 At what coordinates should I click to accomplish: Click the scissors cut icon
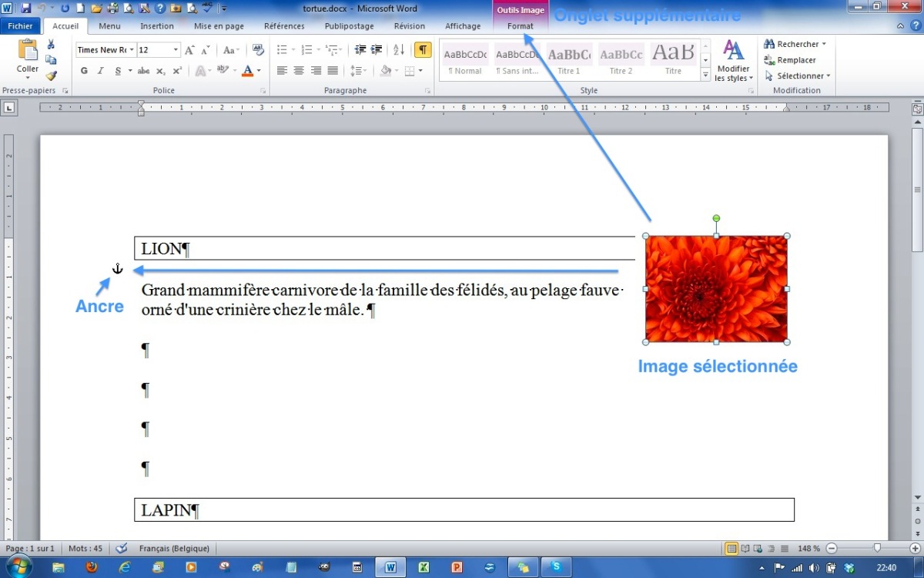(x=51, y=45)
